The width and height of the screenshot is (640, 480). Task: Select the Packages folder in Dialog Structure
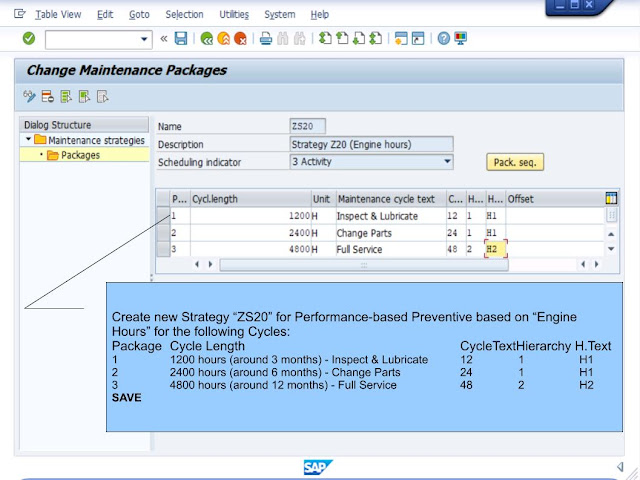tap(74, 155)
